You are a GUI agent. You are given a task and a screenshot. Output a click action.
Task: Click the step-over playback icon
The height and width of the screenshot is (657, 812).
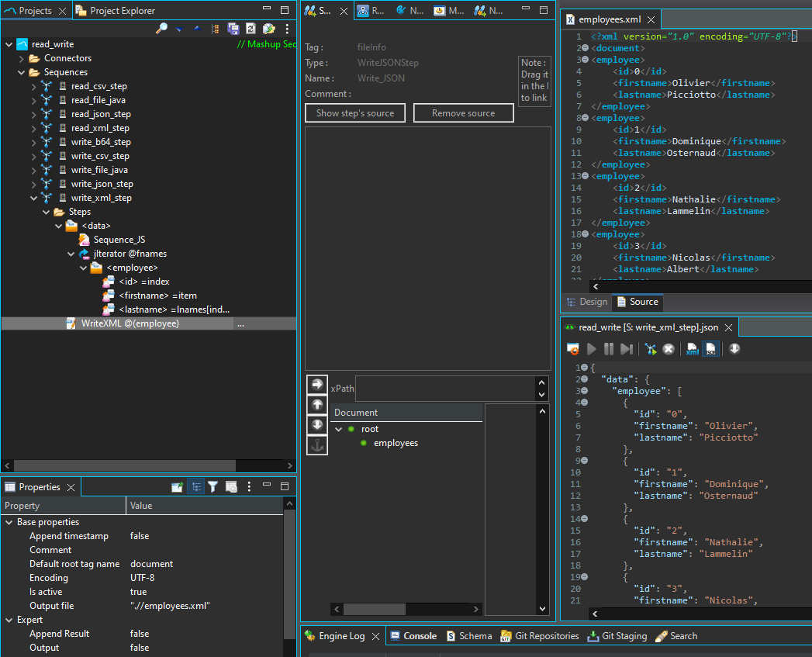coord(626,349)
